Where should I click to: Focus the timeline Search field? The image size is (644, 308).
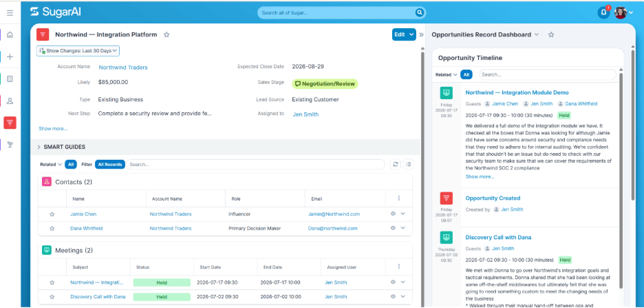(548, 75)
